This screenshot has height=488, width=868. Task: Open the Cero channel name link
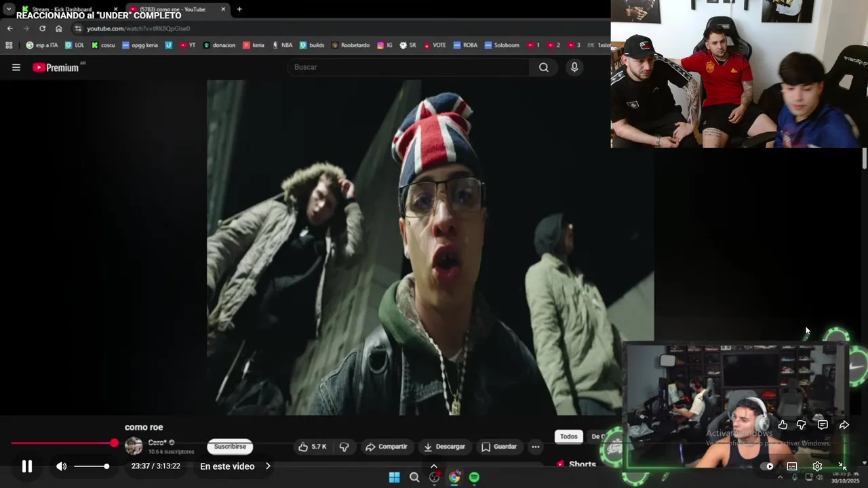[x=157, y=443]
